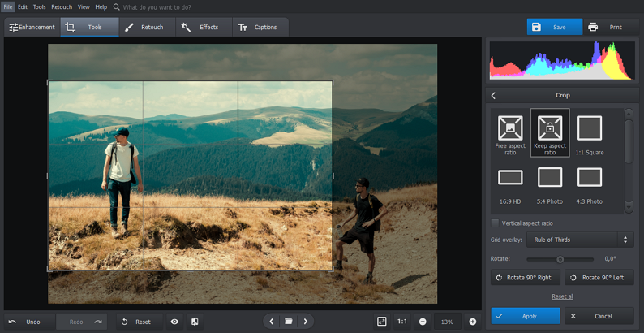Open the Grid overlay dropdown
This screenshot has width=644, height=333.
(579, 240)
